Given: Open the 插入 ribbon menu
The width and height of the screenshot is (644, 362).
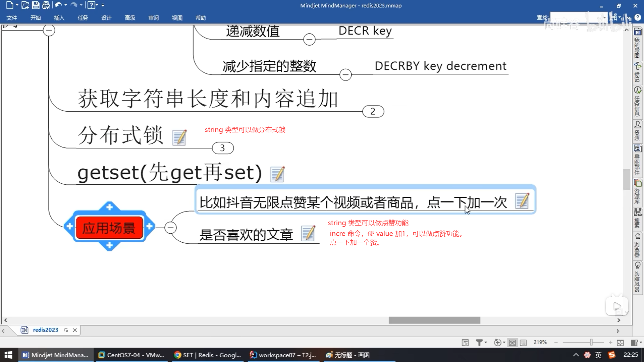Looking at the screenshot, I should click(59, 18).
